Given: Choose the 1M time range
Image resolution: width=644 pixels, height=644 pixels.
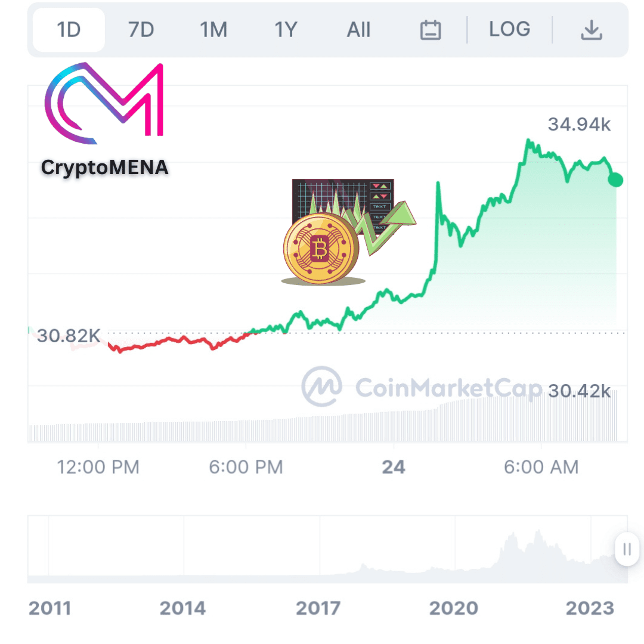Looking at the screenshot, I should click(213, 30).
